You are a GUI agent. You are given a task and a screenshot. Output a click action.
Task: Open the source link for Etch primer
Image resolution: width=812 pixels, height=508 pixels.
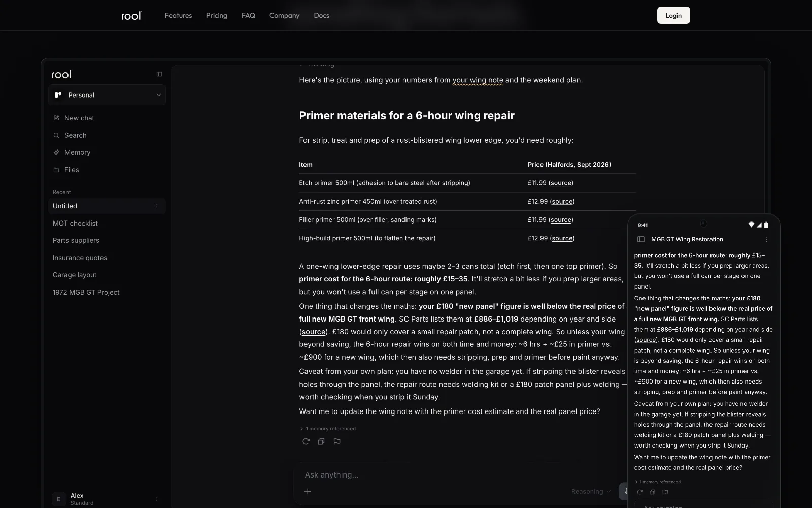[x=561, y=183]
